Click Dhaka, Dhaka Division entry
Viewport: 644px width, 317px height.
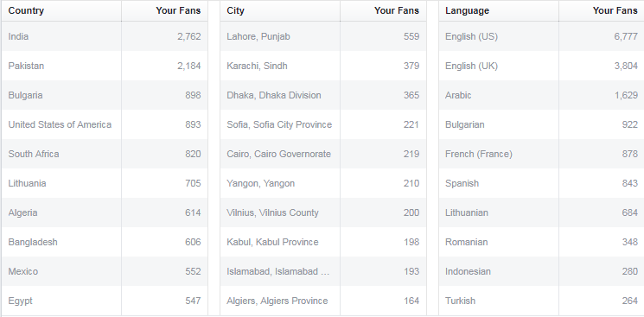[274, 95]
